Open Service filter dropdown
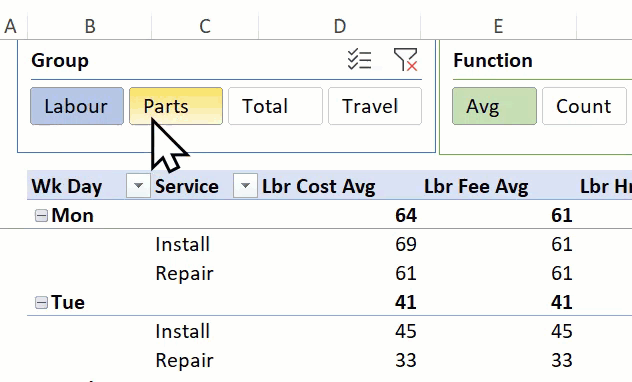Image resolution: width=632 pixels, height=382 pixels. tap(245, 186)
